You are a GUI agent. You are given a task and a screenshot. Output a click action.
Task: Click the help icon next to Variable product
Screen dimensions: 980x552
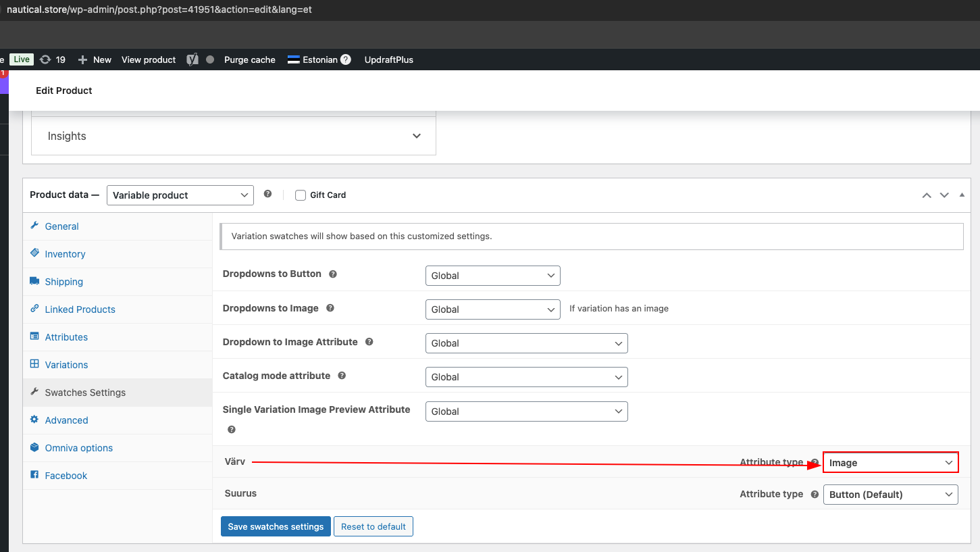(x=267, y=194)
